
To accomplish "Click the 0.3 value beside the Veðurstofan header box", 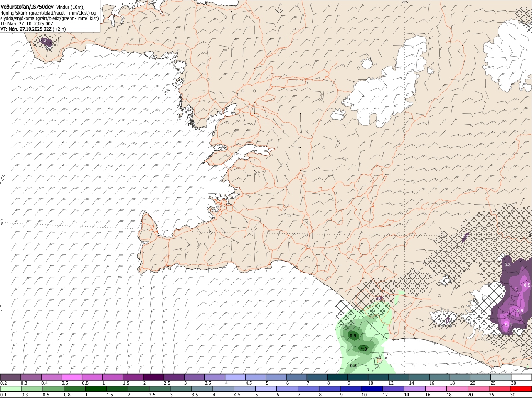I will click(43, 41).
